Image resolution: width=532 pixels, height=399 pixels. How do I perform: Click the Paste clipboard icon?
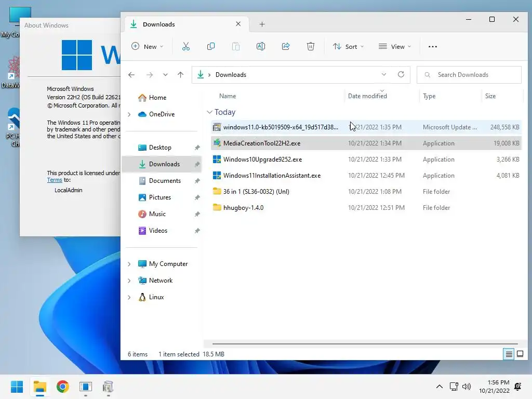tap(236, 46)
